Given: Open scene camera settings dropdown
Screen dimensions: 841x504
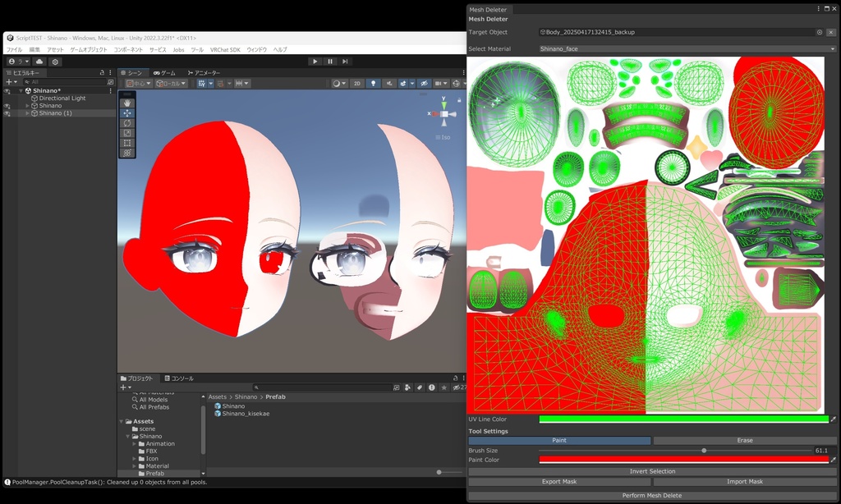Looking at the screenshot, I should click(441, 84).
